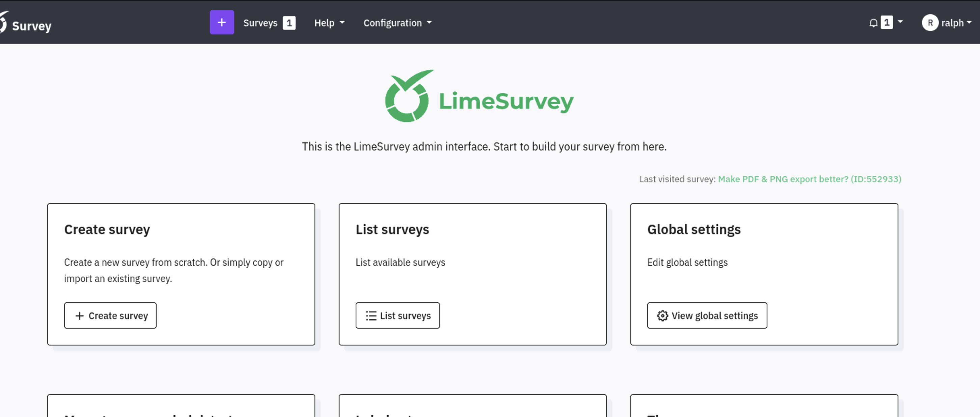Click the List surveys card heading
The width and height of the screenshot is (980, 417).
[392, 229]
